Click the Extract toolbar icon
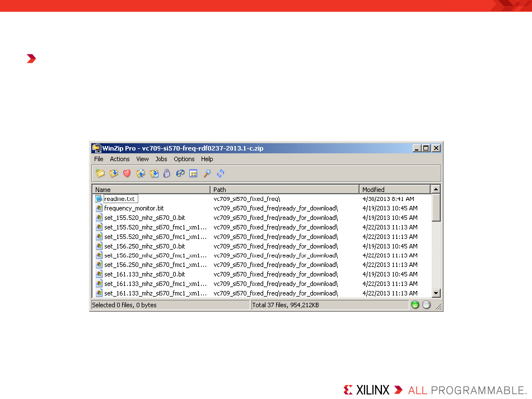The height and width of the screenshot is (399, 532). coord(153,173)
